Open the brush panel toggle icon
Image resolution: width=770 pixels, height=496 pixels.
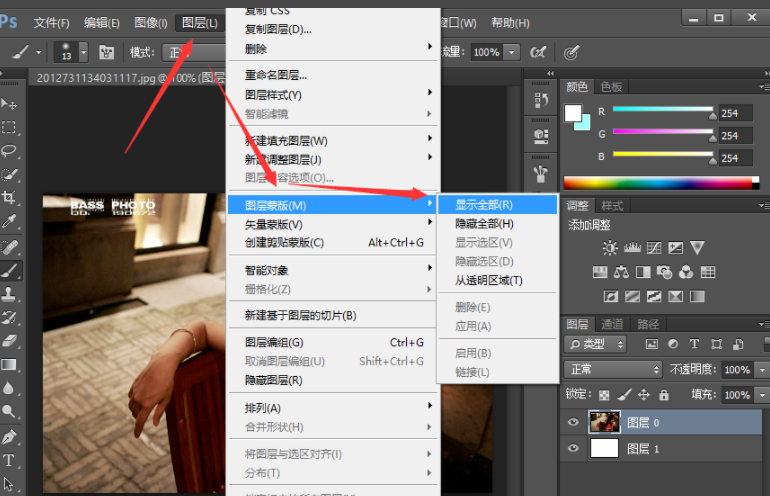106,52
